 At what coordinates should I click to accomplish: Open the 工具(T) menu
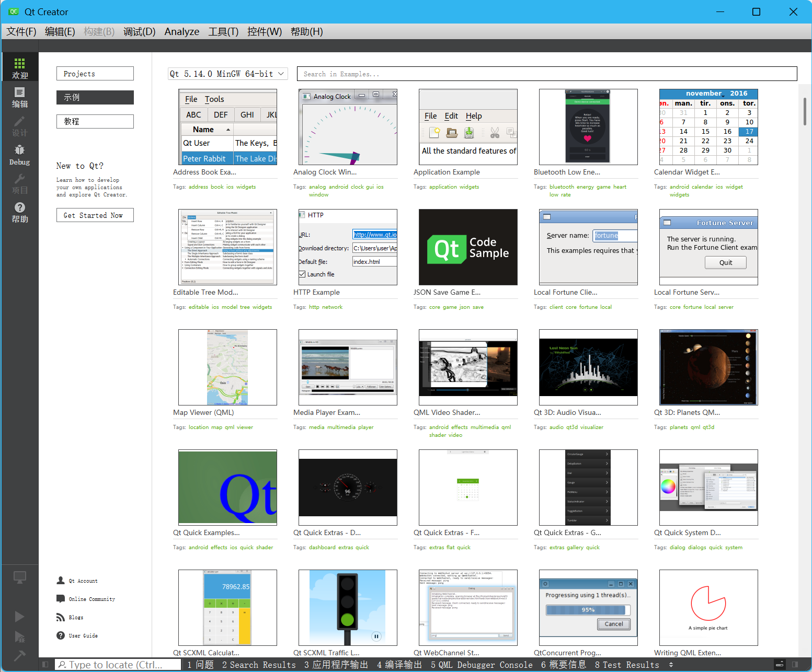pos(223,31)
